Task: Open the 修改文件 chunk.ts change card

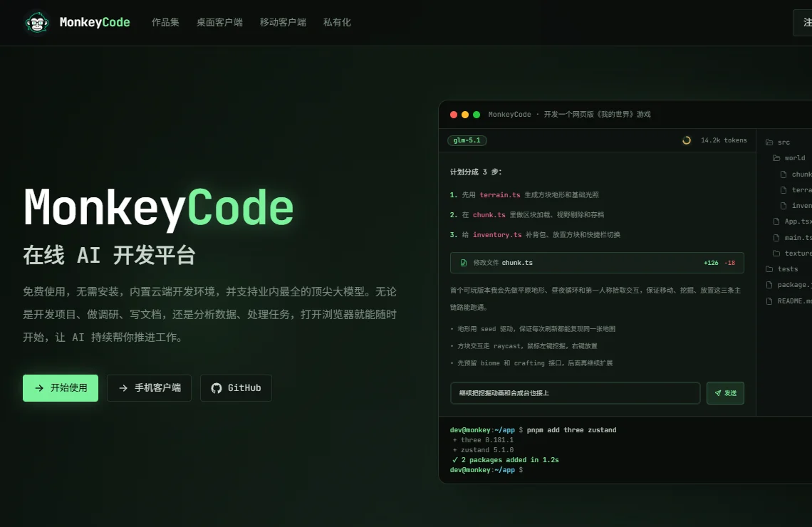Action: click(x=597, y=263)
